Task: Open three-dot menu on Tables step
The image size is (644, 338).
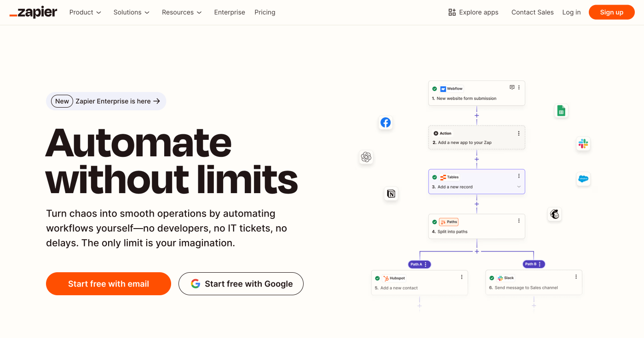Action: pyautogui.click(x=519, y=176)
